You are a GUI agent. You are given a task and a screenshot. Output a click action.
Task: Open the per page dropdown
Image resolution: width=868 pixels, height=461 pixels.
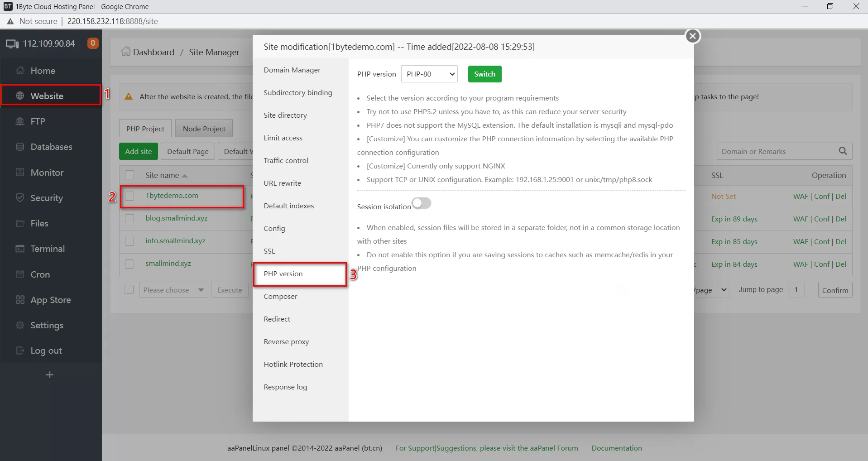click(711, 290)
